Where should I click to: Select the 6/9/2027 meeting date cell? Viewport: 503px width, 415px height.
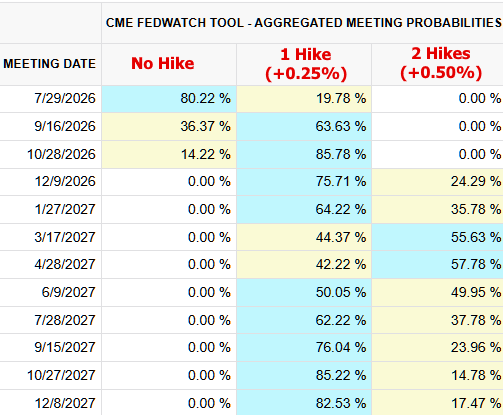pyautogui.click(x=50, y=293)
